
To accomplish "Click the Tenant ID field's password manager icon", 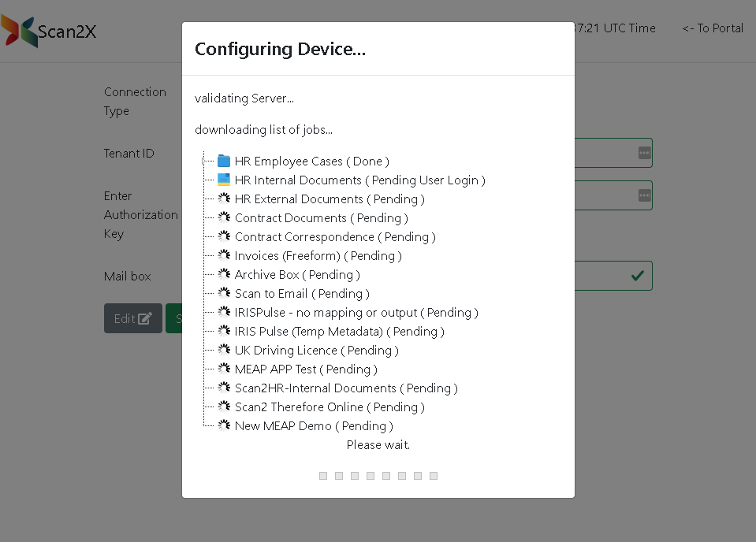I will (x=644, y=153).
